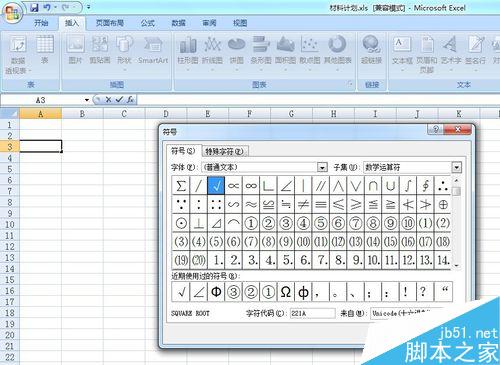This screenshot has width=500, height=365.
Task: Switch to 公式 ribbon tab
Action: coord(147,23)
